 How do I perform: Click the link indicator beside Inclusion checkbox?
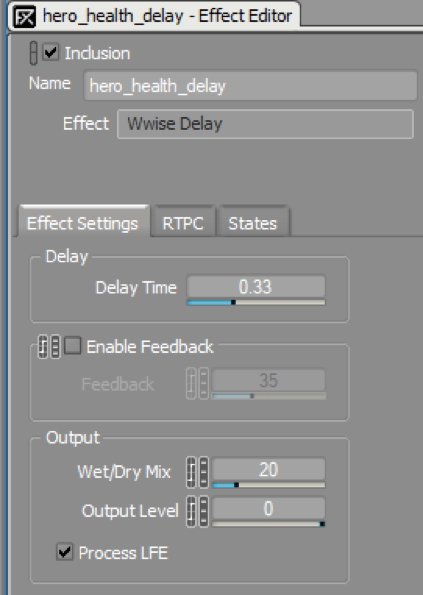click(x=33, y=53)
